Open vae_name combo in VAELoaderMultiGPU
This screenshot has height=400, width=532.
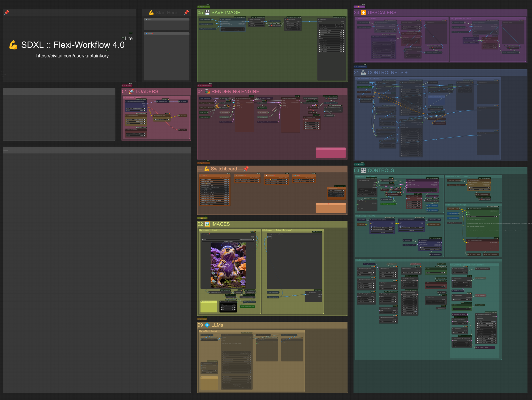(x=136, y=134)
